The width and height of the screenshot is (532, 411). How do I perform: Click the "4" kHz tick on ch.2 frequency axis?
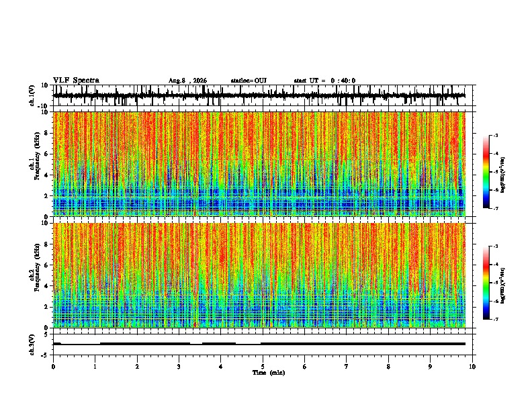(x=46, y=286)
